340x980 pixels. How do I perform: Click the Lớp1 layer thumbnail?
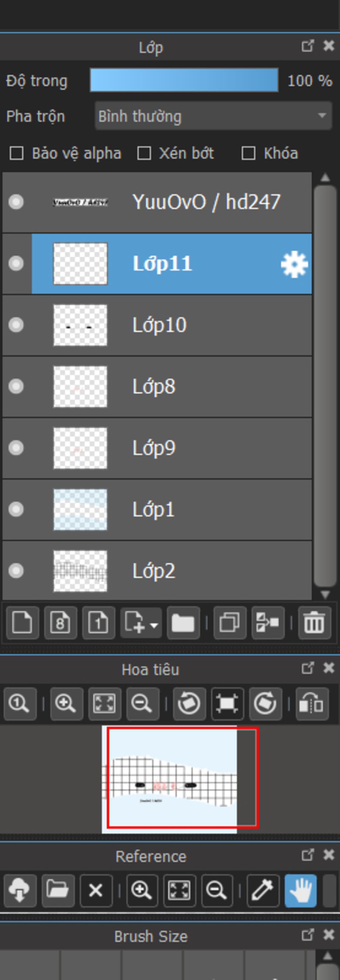coord(80,509)
